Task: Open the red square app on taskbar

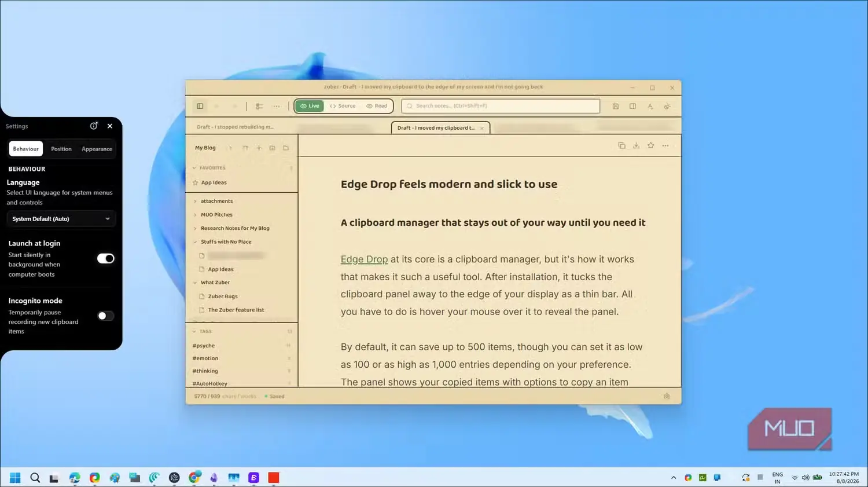Action: (x=274, y=478)
